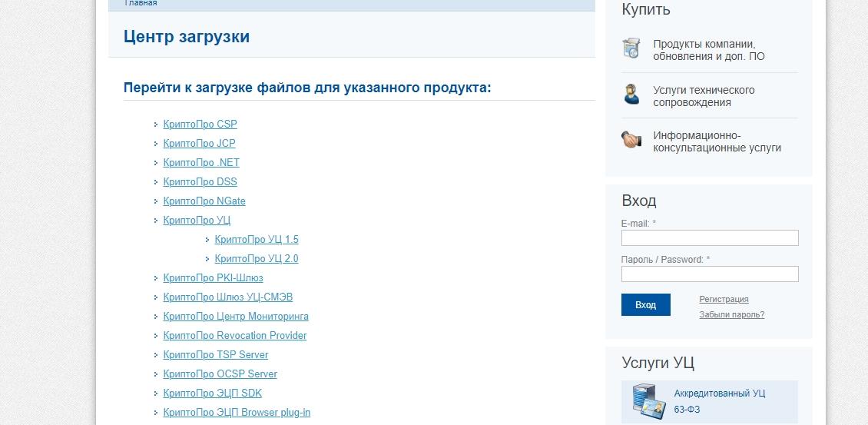Click the Центр загрузки page heading
Screen dimensions: 868x425
[187, 37]
